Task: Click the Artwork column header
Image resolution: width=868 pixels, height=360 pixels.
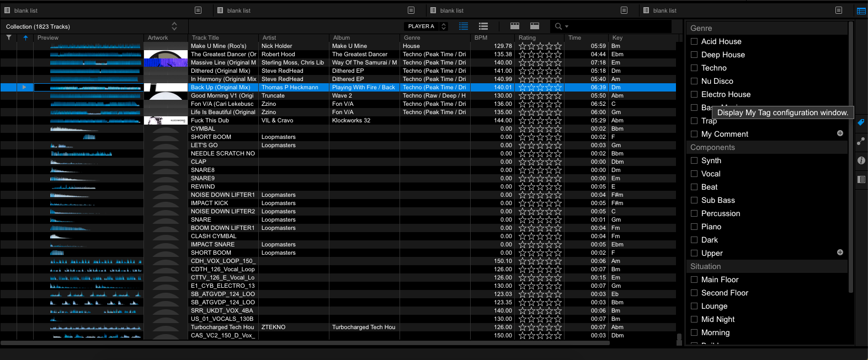Action: [166, 37]
